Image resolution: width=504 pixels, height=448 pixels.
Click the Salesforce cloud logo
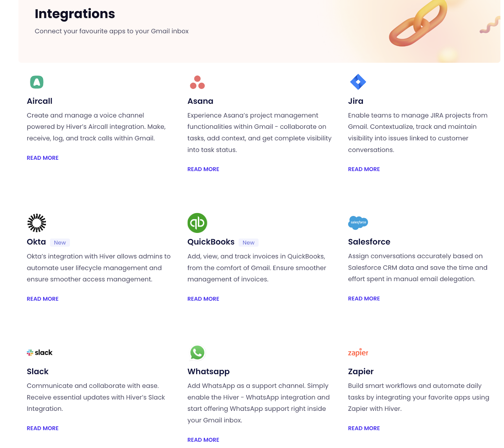tap(358, 222)
